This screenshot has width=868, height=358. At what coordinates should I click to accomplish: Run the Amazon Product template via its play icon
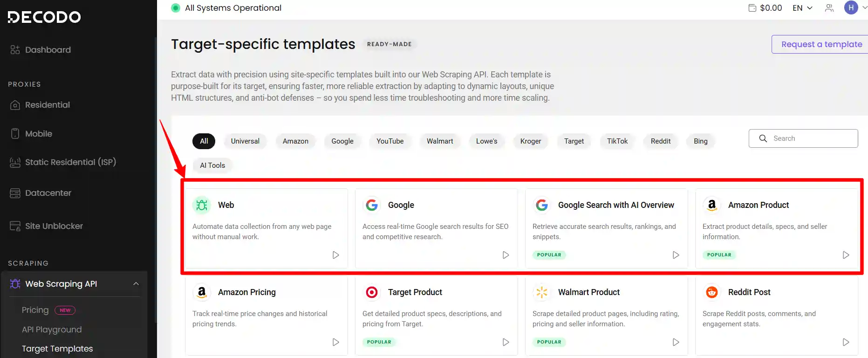pyautogui.click(x=846, y=255)
